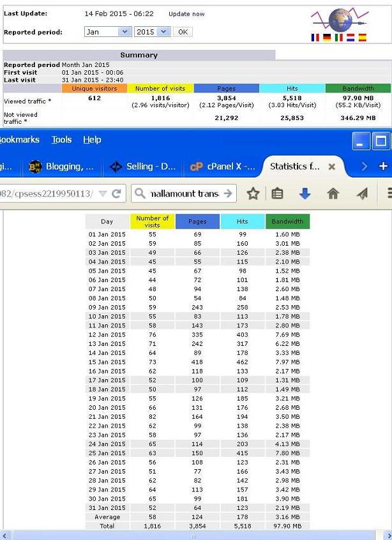Click the browser search field
Screen dimensions: 392x540
(184, 193)
